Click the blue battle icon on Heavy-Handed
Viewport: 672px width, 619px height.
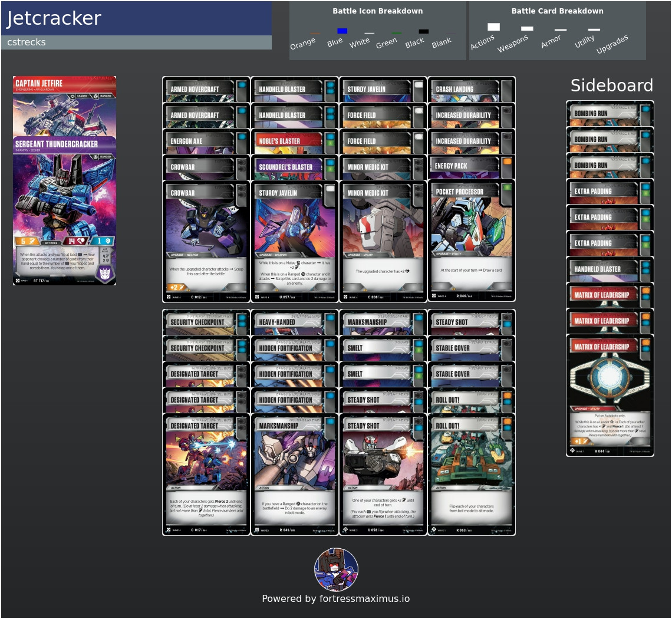point(331,318)
